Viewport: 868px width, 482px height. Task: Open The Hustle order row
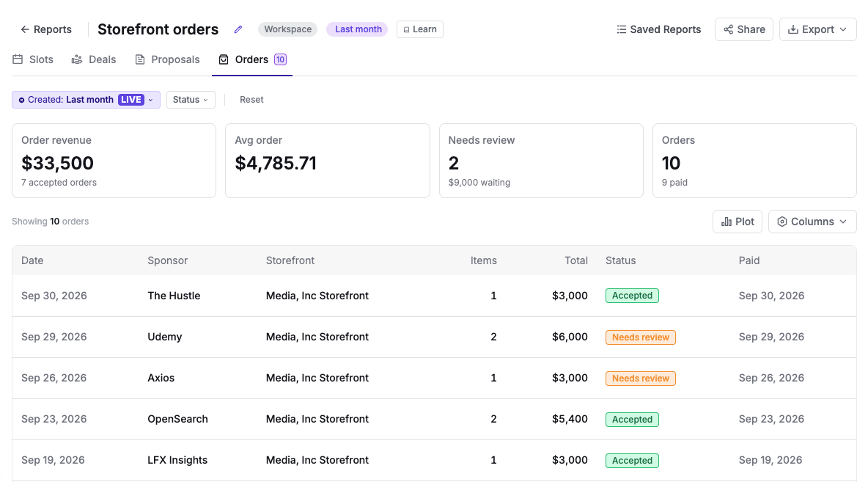pos(434,296)
